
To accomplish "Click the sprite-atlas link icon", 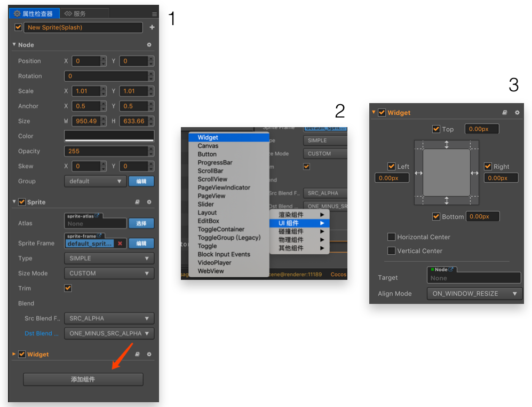I will point(97,216).
